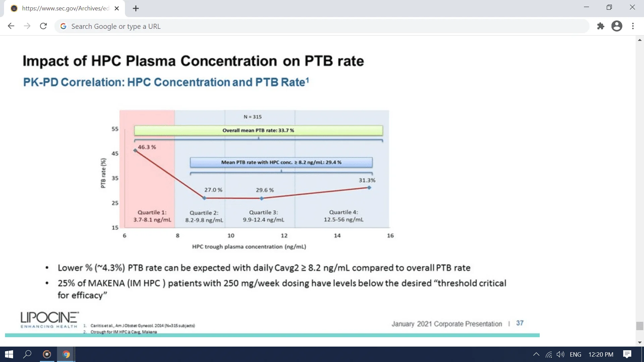Open the user profile avatar
Viewport: 644px width, 362px height.
[616, 26]
